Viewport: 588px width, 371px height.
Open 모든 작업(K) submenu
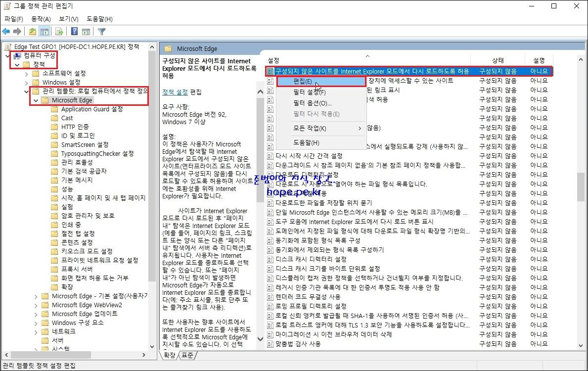coord(321,128)
